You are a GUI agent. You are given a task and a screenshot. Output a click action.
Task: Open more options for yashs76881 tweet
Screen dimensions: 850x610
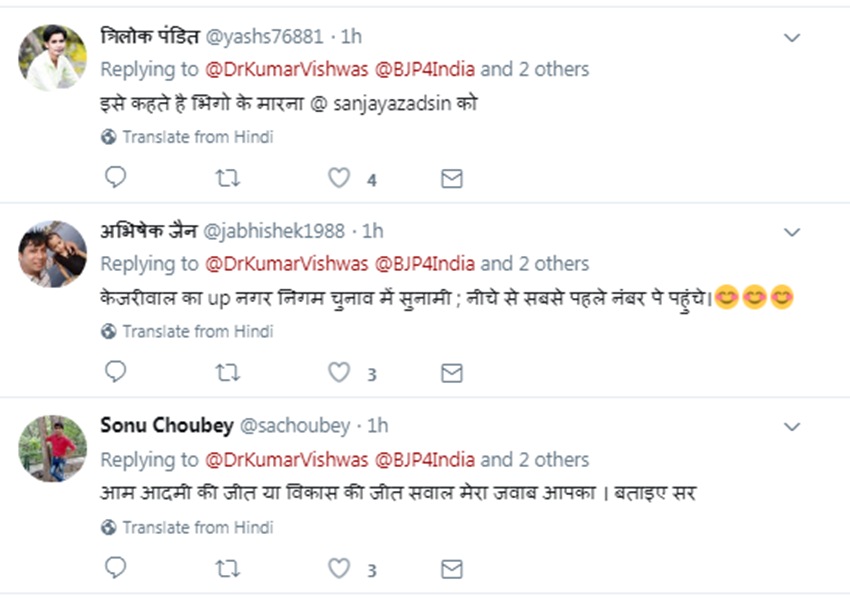[792, 38]
